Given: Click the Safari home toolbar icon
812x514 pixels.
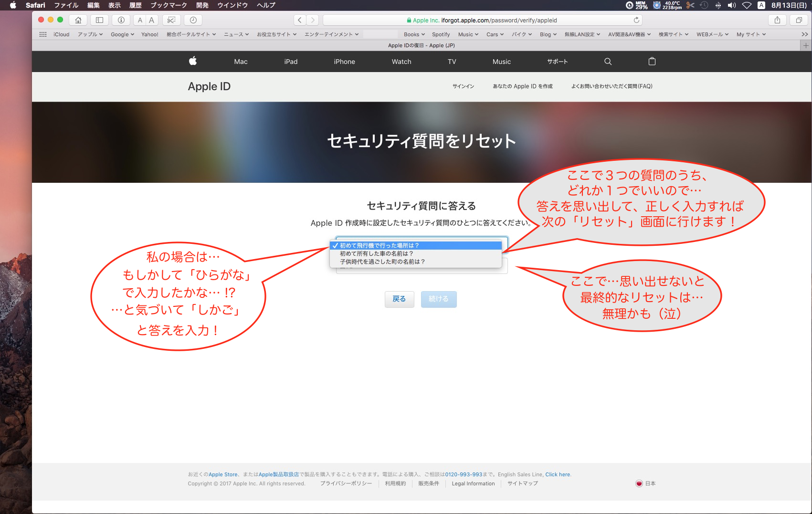Looking at the screenshot, I should point(78,20).
